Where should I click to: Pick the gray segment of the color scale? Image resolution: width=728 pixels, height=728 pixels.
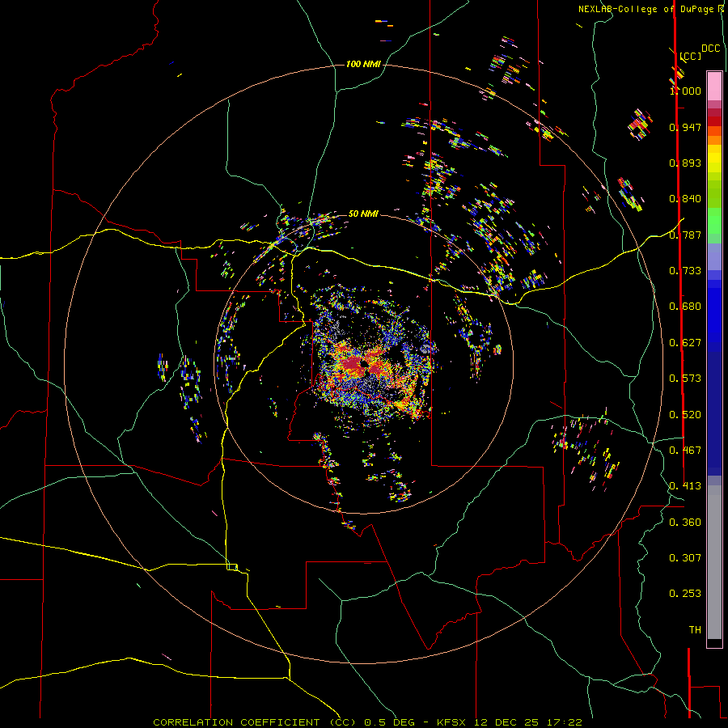click(714, 562)
